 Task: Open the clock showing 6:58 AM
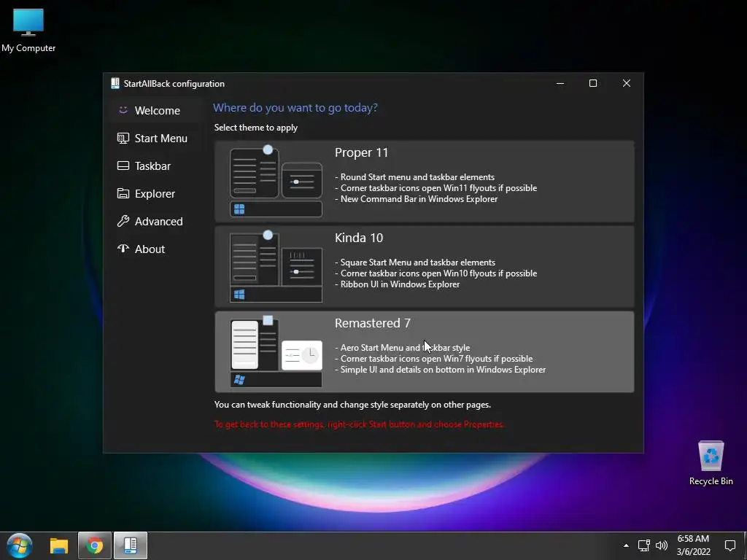(693, 545)
